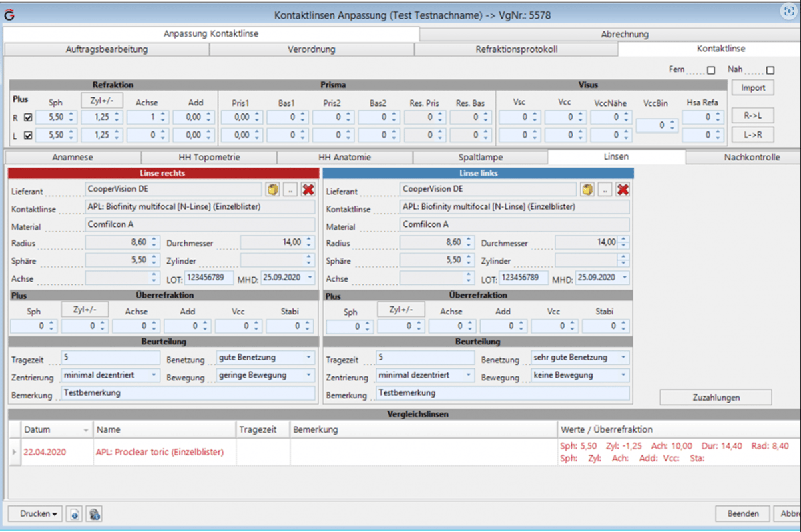Click the red application logo top-left
This screenshot has width=801, height=532.
9,14
